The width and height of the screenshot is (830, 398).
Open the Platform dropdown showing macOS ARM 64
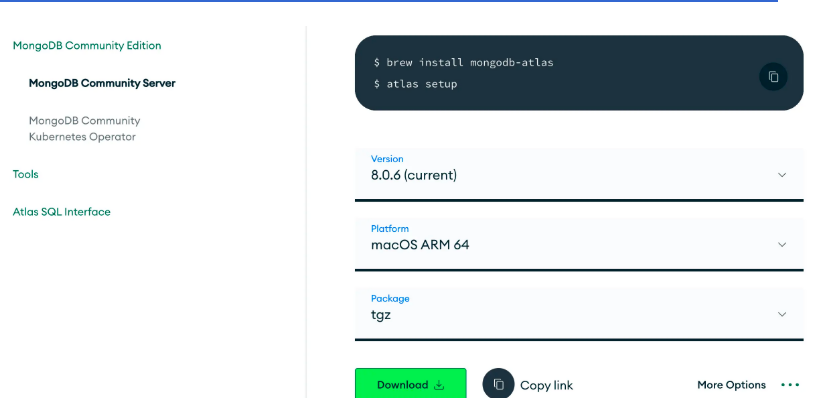pos(579,245)
